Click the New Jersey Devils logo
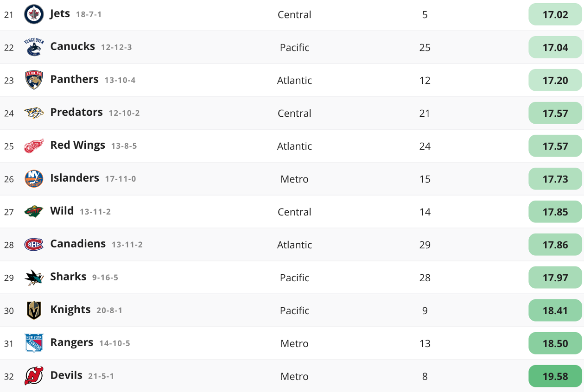The image size is (584, 392). pyautogui.click(x=34, y=376)
